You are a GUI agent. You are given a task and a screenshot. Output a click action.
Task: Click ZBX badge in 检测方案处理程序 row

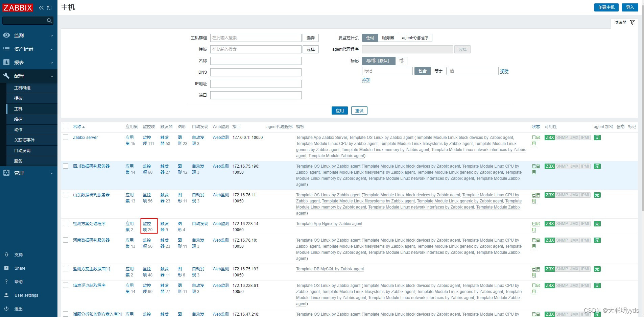point(550,224)
